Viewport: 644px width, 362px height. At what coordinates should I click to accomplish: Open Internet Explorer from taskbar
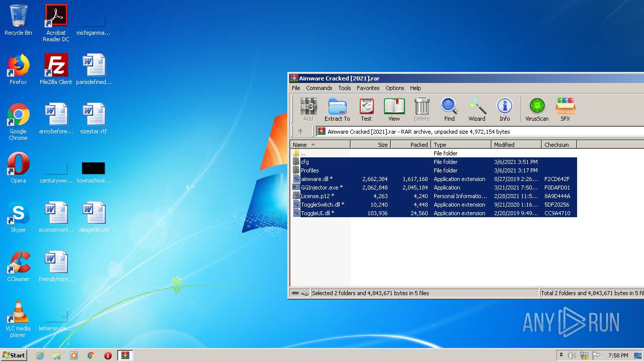coord(40,355)
